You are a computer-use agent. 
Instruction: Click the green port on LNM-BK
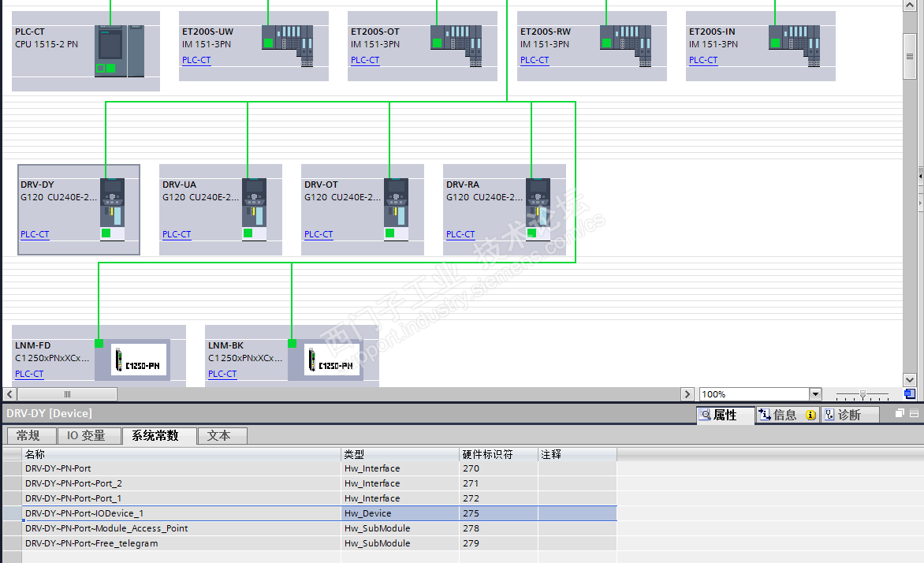coord(292,343)
